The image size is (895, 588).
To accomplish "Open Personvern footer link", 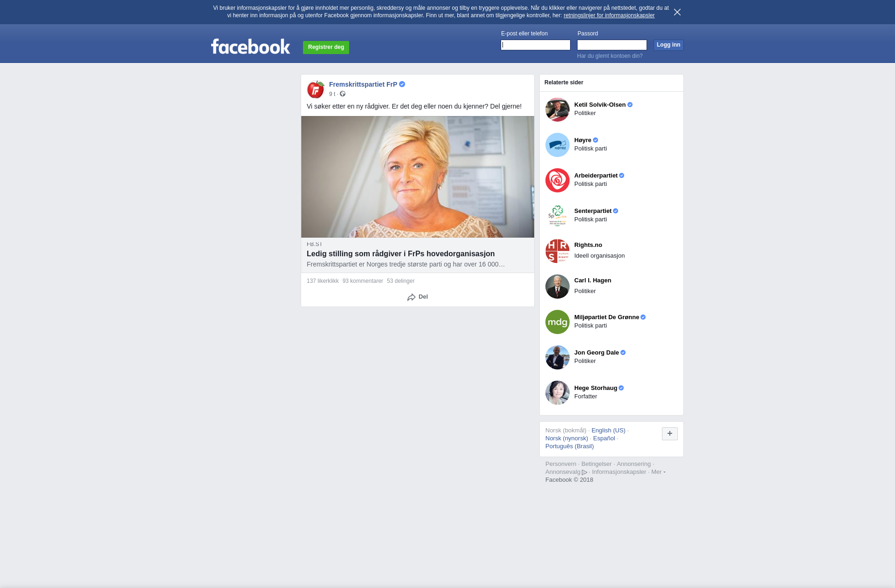I will 561,464.
